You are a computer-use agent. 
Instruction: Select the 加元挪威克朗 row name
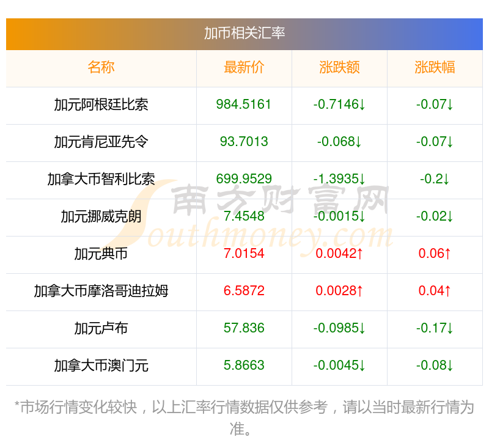pyautogui.click(x=101, y=216)
